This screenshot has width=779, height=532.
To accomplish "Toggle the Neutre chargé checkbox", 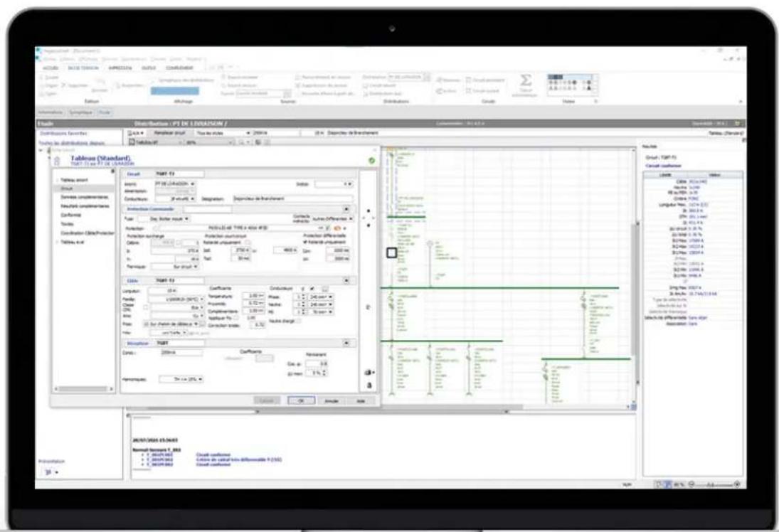I will tap(298, 321).
